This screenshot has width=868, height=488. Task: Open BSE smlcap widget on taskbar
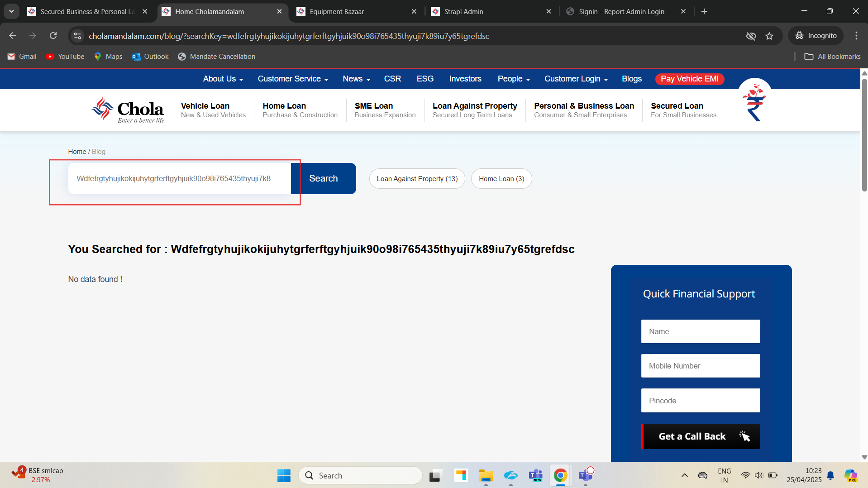tap(38, 475)
